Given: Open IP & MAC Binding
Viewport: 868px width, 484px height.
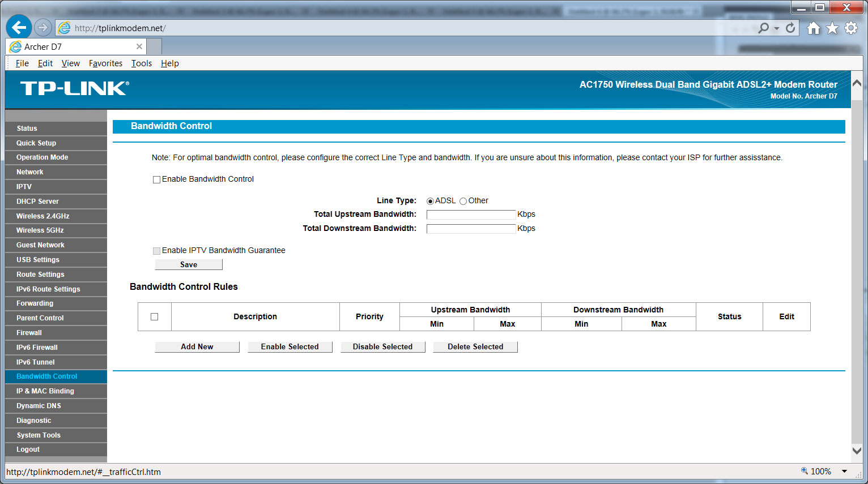Looking at the screenshot, I should pyautogui.click(x=56, y=391).
